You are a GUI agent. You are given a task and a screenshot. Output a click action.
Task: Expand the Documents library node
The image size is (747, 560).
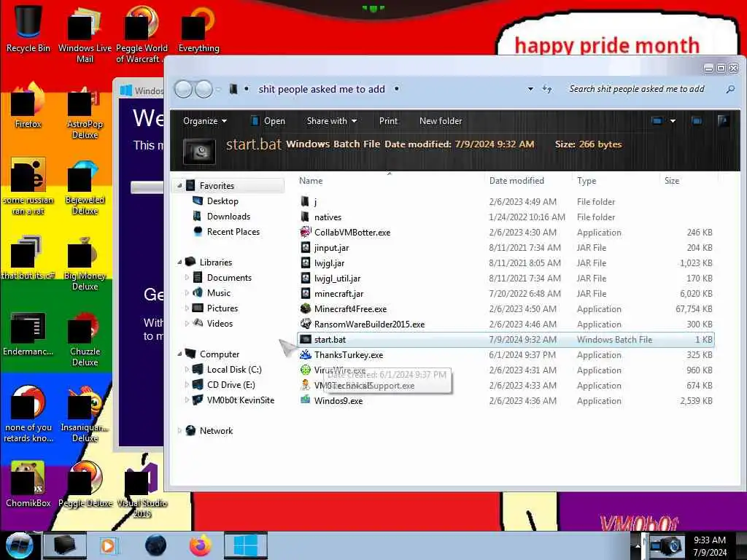[187, 278]
